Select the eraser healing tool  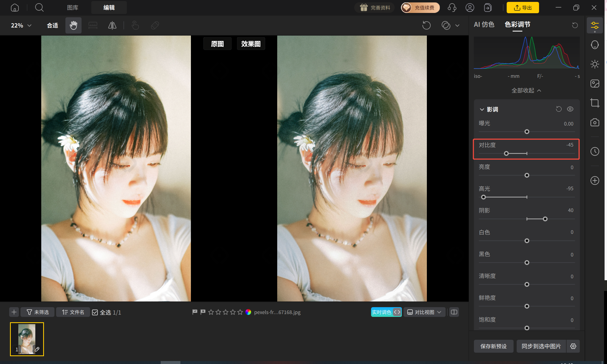click(x=155, y=25)
